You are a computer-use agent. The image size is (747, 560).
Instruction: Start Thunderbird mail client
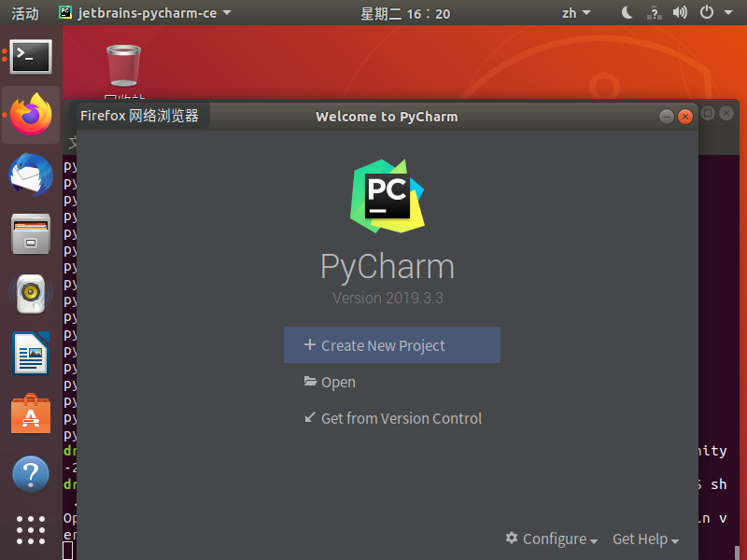pyautogui.click(x=31, y=172)
